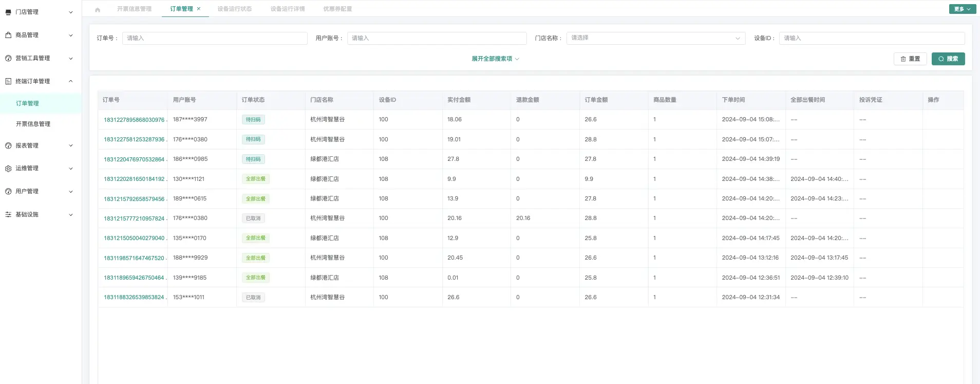Click the 全部出餐 tag for user 188****9929
This screenshot has width=980, height=384.
(x=256, y=258)
